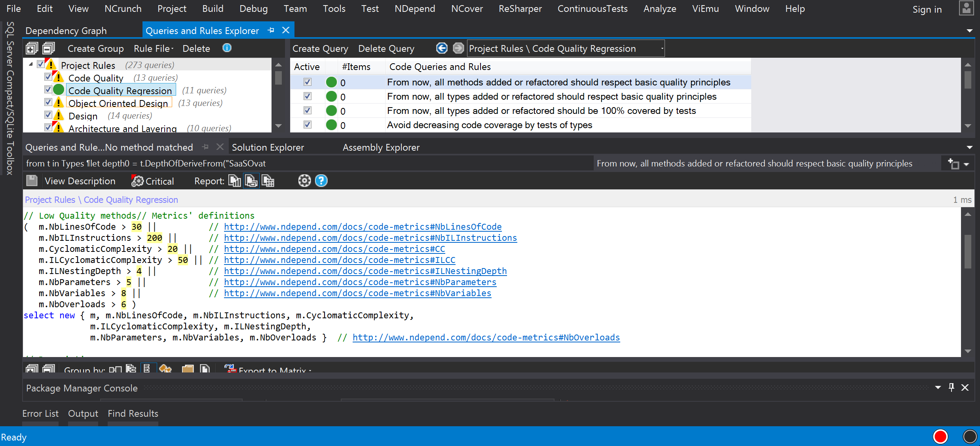Screen dimensions: 980x446
Task: Select the first Report chart icon
Action: (x=234, y=181)
